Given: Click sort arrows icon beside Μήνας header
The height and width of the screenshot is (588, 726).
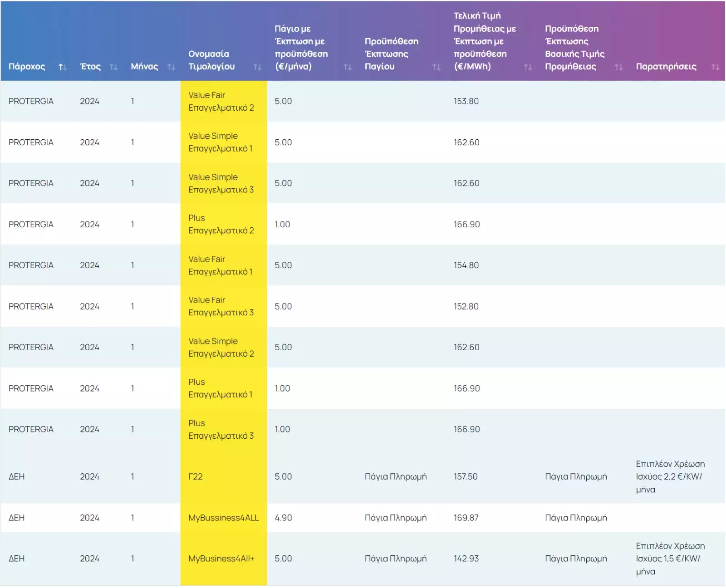Looking at the screenshot, I should tap(171, 67).
